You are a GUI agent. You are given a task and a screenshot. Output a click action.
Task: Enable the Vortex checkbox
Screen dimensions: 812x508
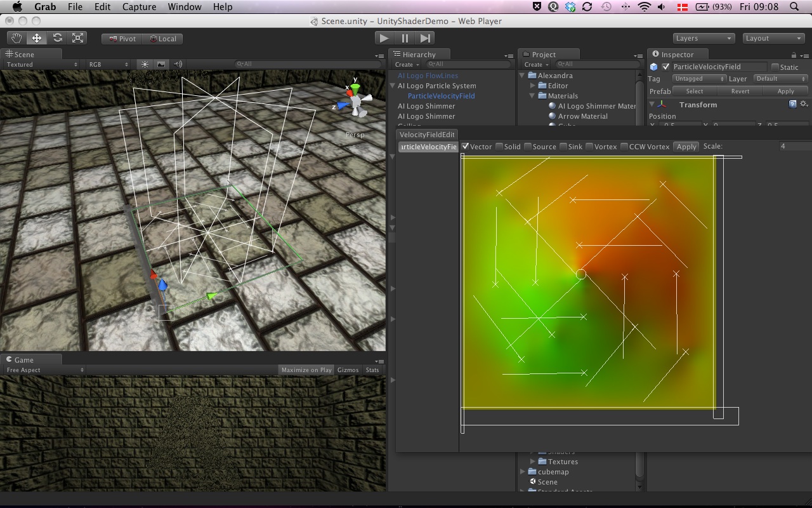[589, 147]
